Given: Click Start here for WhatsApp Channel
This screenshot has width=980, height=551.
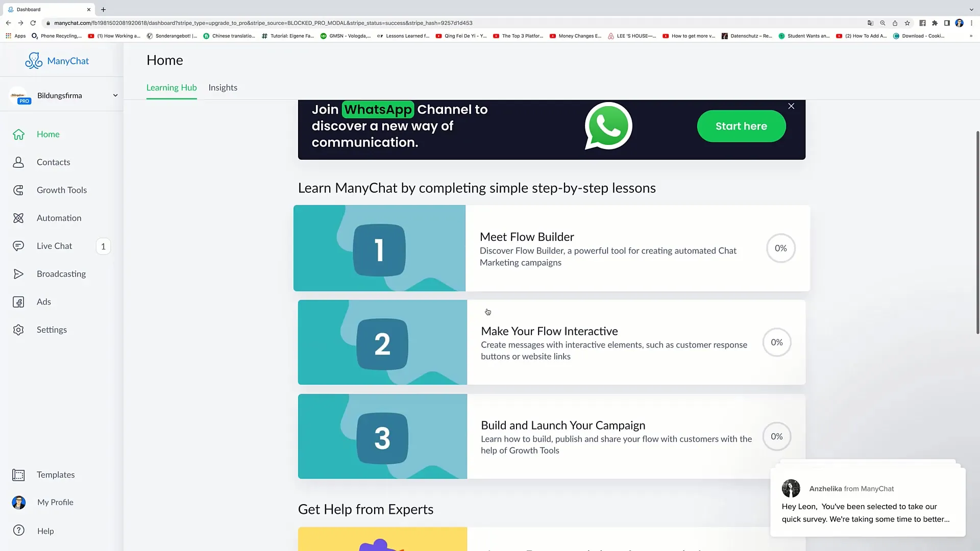Looking at the screenshot, I should 741,126.
